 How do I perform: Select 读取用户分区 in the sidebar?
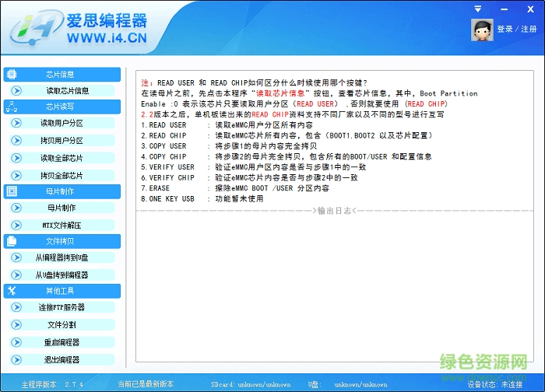(x=62, y=123)
